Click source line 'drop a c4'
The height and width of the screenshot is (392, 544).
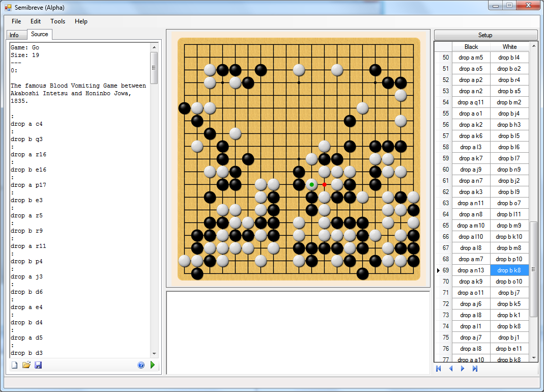(x=26, y=124)
